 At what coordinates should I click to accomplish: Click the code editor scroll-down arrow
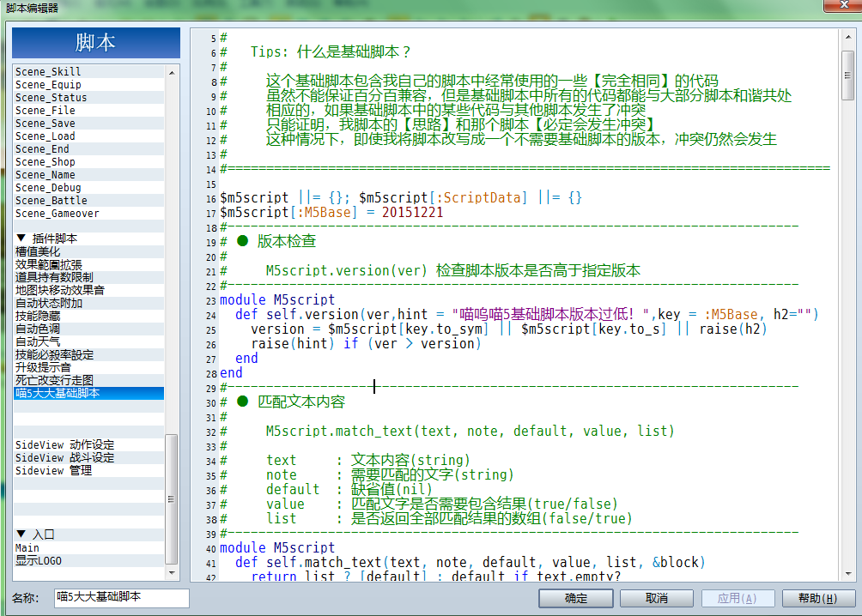(847, 574)
